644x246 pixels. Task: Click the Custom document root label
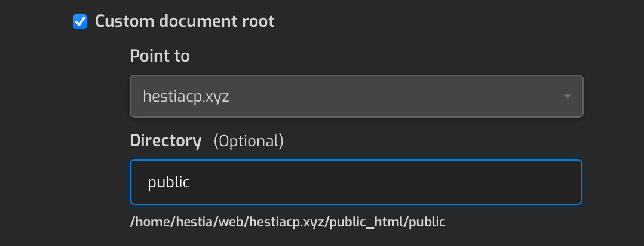pyautogui.click(x=185, y=21)
